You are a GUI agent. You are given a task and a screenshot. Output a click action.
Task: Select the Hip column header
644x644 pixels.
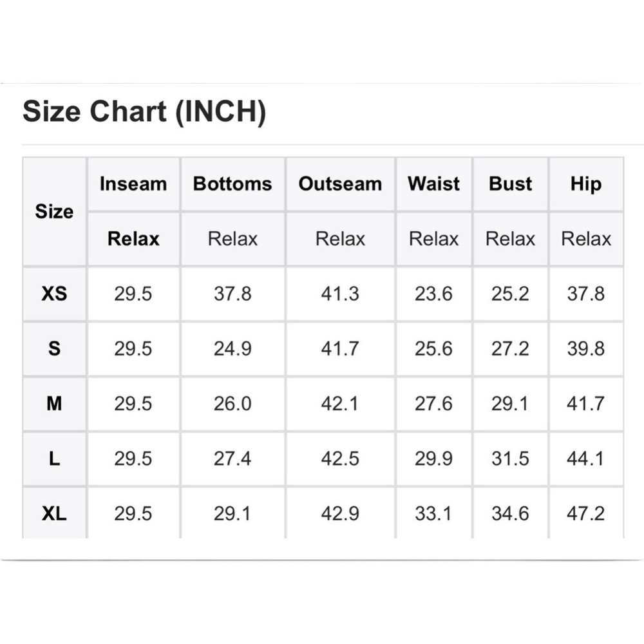pyautogui.click(x=586, y=184)
